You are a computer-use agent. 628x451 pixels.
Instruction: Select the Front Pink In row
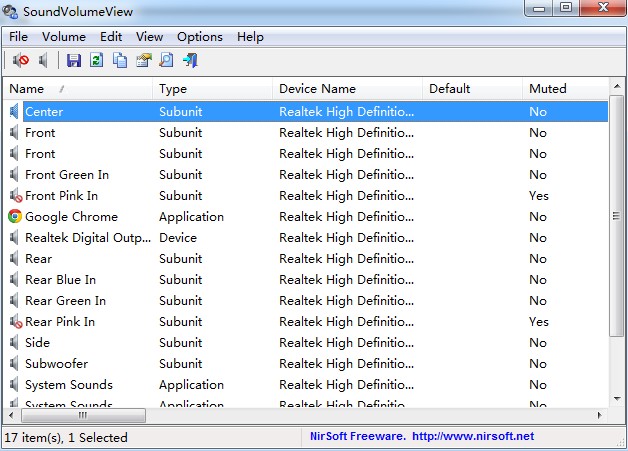click(x=306, y=195)
